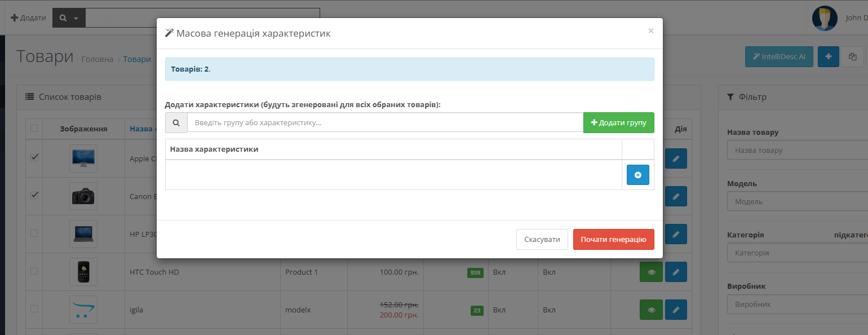The width and height of the screenshot is (868, 335).
Task: Edit the Canon product with pencil icon
Action: tap(676, 196)
